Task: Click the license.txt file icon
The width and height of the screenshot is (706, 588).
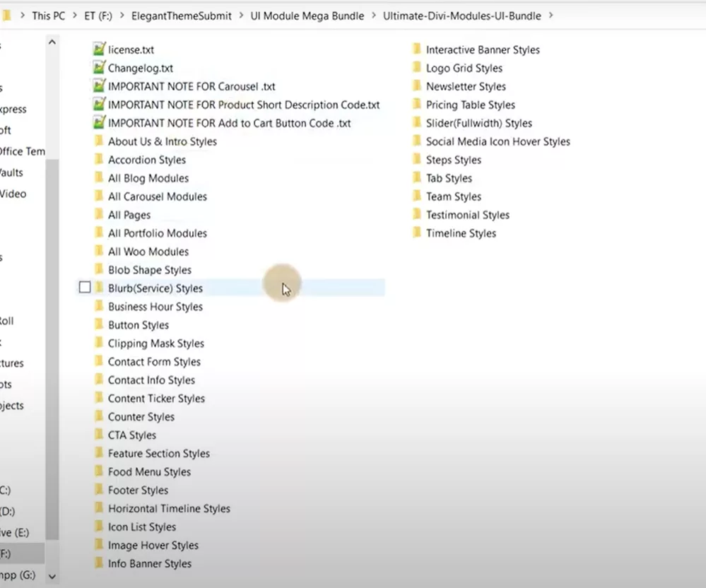Action: [x=99, y=49]
